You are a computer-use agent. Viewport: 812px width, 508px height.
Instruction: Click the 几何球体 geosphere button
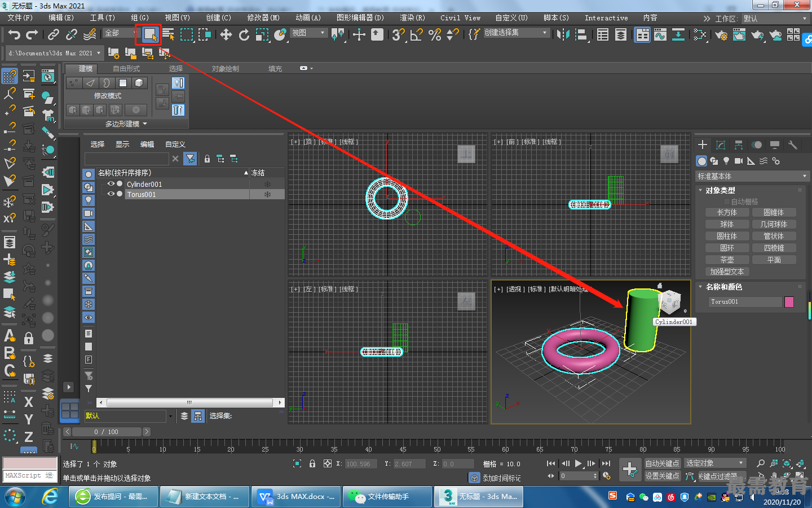tap(774, 224)
